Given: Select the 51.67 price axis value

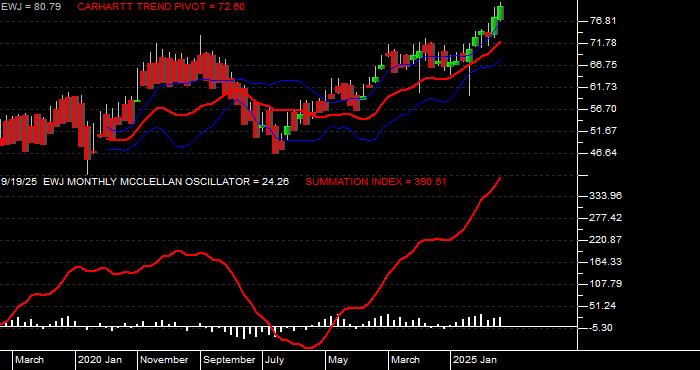Looking at the screenshot, I should point(604,131).
